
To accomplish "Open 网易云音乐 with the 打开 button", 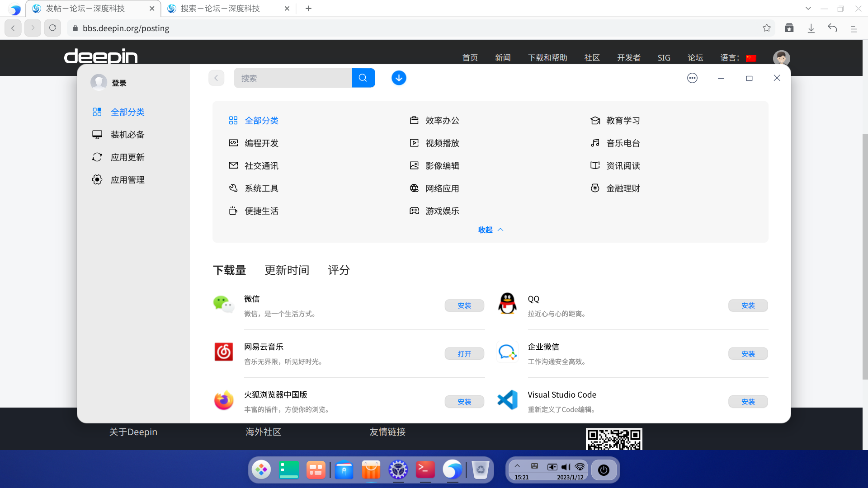I will [464, 353].
